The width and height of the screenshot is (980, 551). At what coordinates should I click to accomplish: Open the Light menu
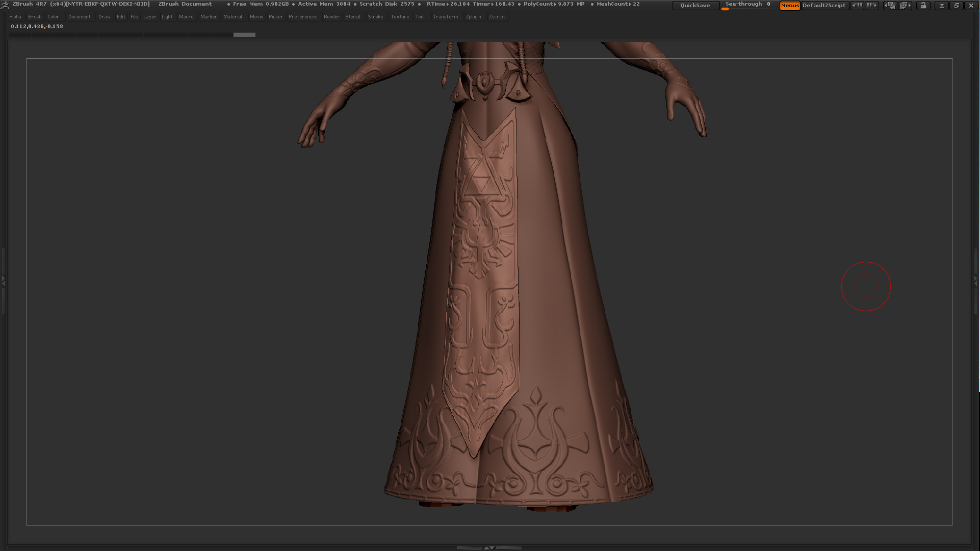pyautogui.click(x=167, y=17)
